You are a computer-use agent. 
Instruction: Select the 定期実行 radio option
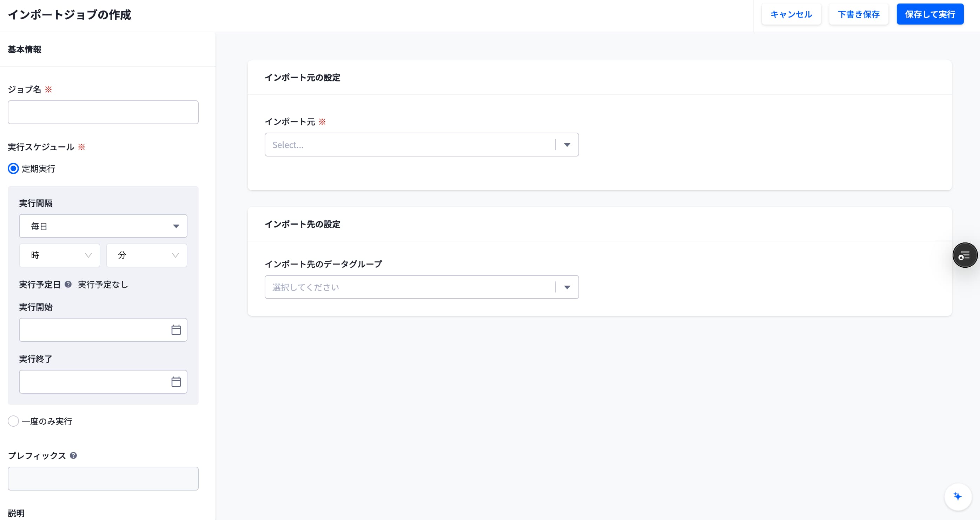coord(13,168)
